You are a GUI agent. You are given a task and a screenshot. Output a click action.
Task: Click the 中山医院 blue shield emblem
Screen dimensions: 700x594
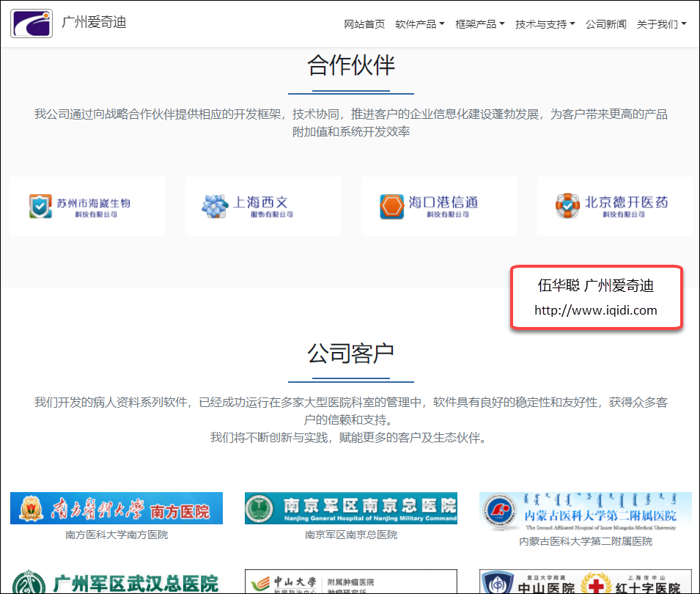tap(498, 583)
